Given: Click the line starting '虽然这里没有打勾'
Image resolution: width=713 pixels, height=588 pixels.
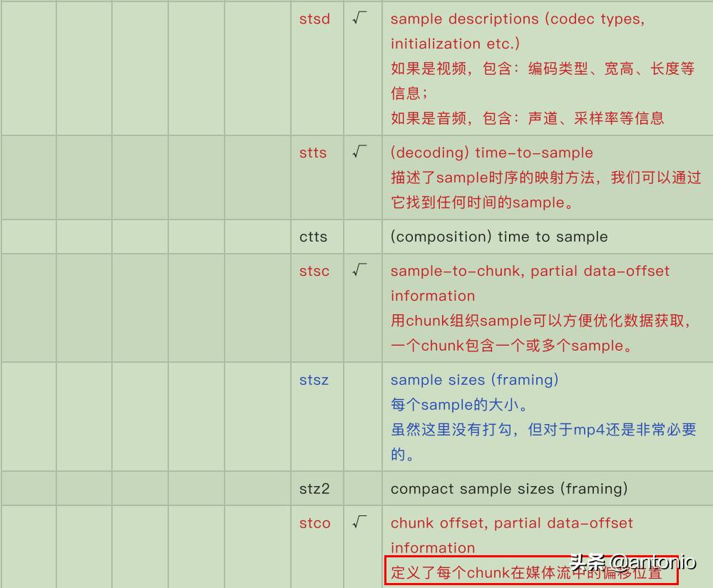Looking at the screenshot, I should 543,429.
